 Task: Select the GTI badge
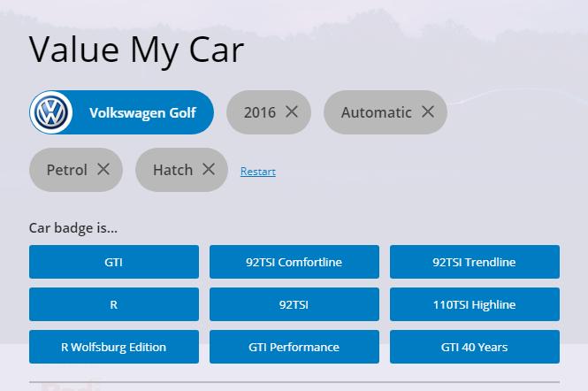113,262
